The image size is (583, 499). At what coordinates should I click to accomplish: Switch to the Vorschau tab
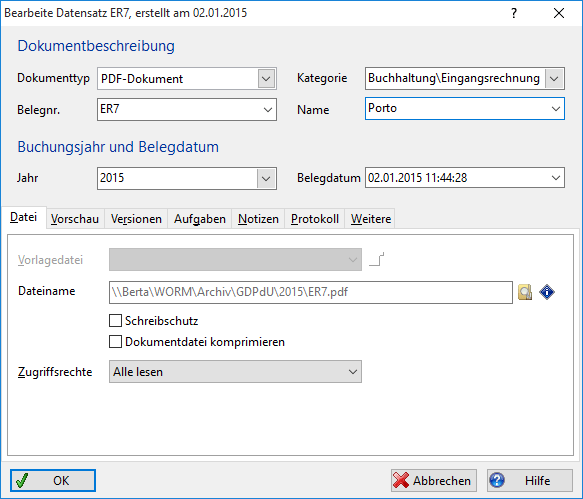[x=75, y=219]
